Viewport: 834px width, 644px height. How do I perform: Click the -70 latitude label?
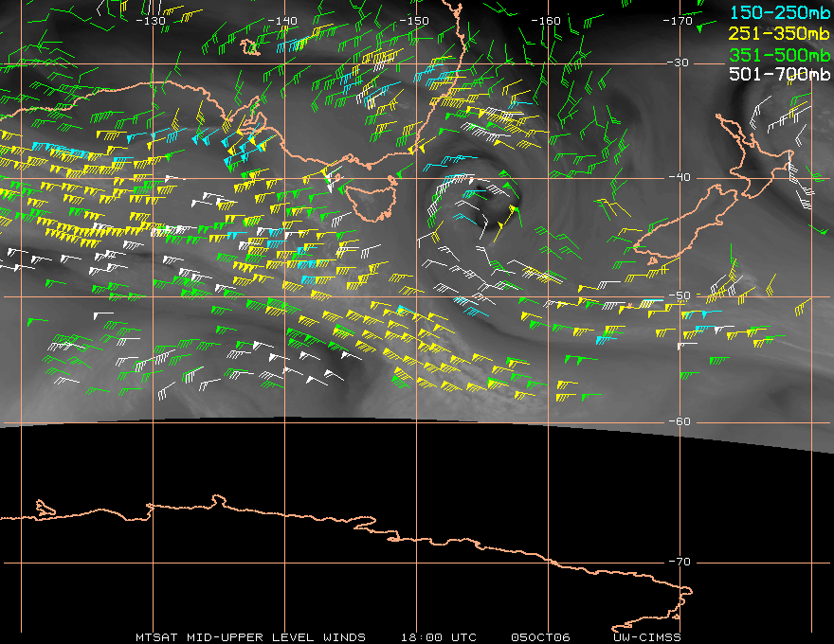(680, 561)
